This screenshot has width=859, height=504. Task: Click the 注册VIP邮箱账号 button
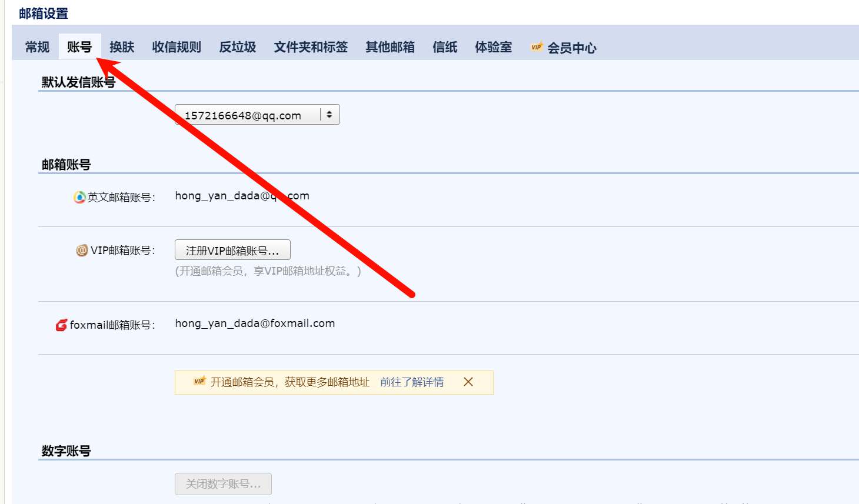[232, 249]
